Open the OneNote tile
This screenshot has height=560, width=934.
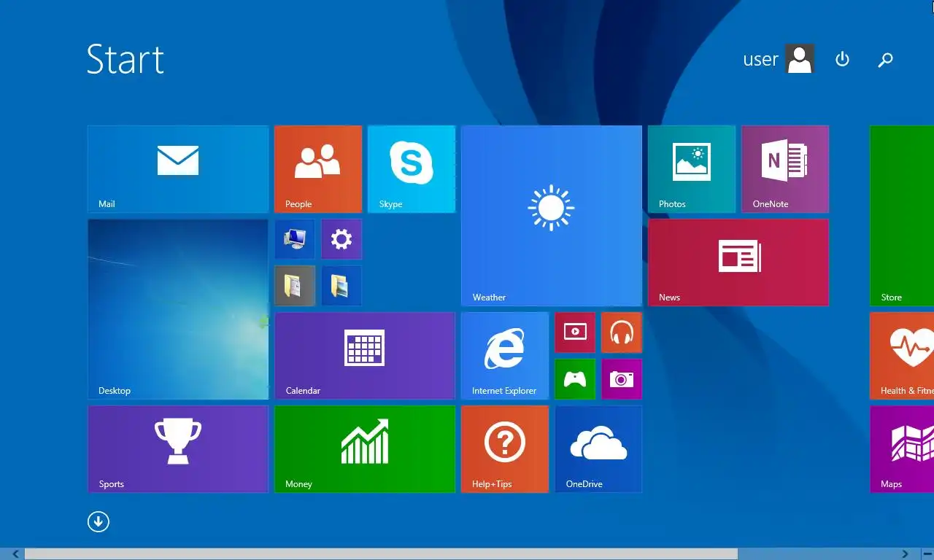click(x=785, y=169)
